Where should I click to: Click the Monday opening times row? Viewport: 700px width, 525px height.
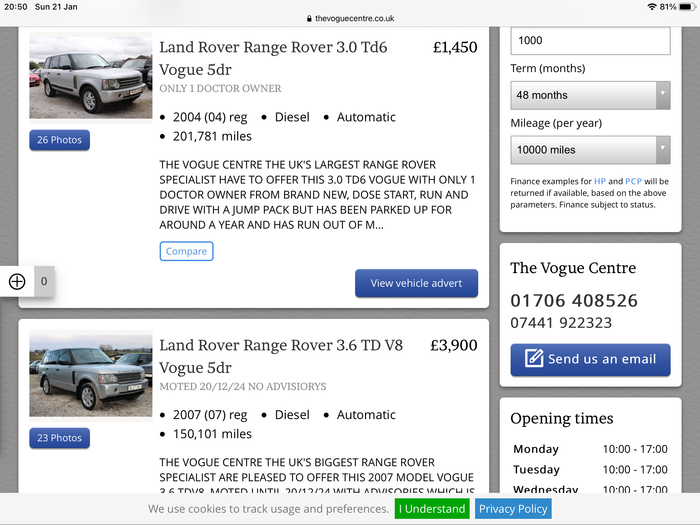[590, 449]
